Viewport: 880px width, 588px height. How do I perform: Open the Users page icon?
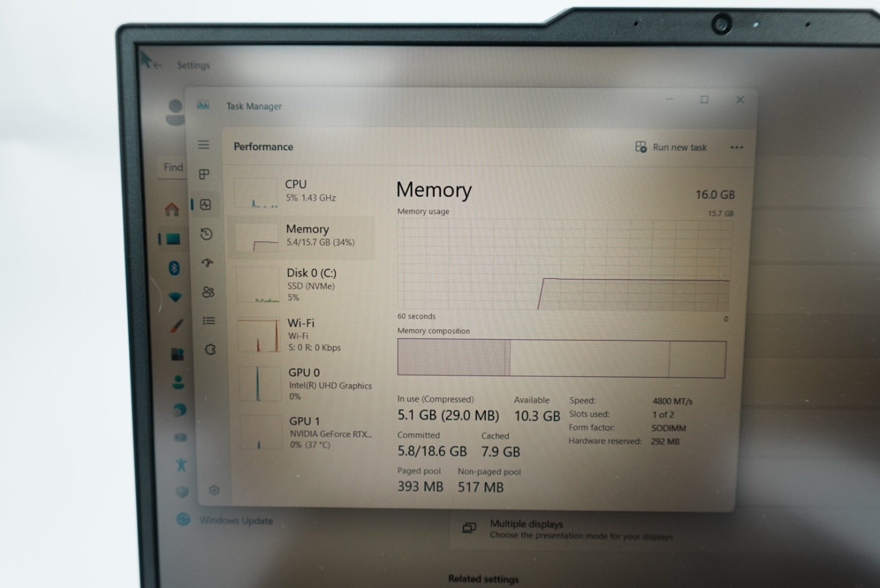208,292
